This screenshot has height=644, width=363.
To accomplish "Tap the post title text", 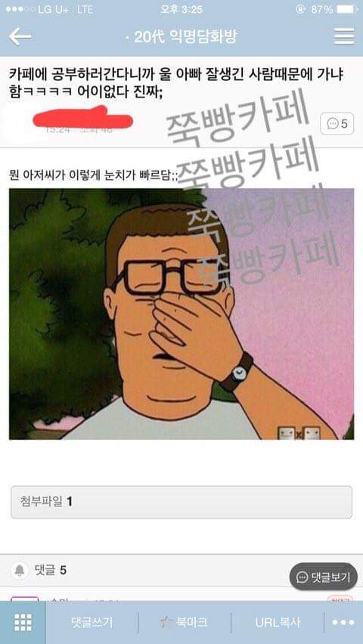I will point(177,84).
